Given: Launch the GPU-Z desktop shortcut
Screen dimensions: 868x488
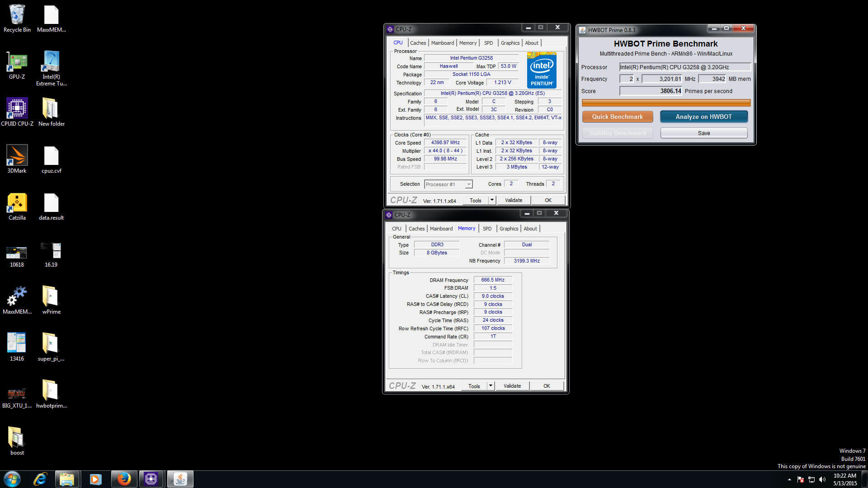Looking at the screenshot, I should [x=17, y=65].
